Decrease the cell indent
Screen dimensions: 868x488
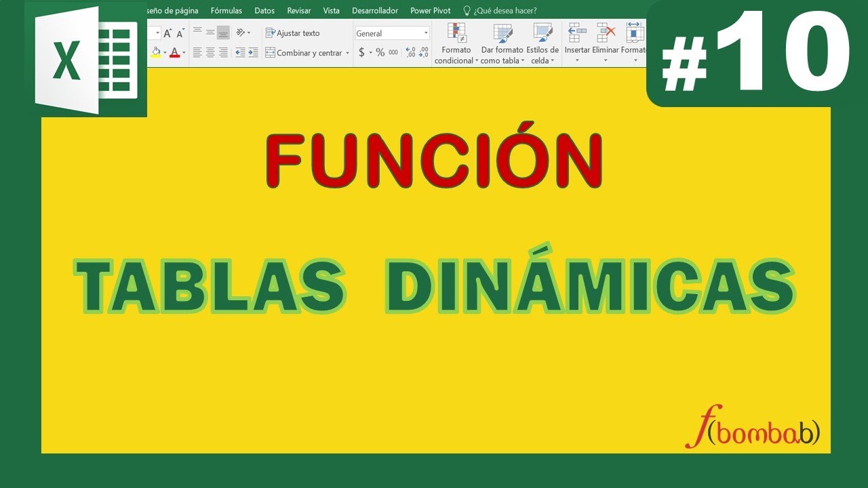click(x=240, y=52)
